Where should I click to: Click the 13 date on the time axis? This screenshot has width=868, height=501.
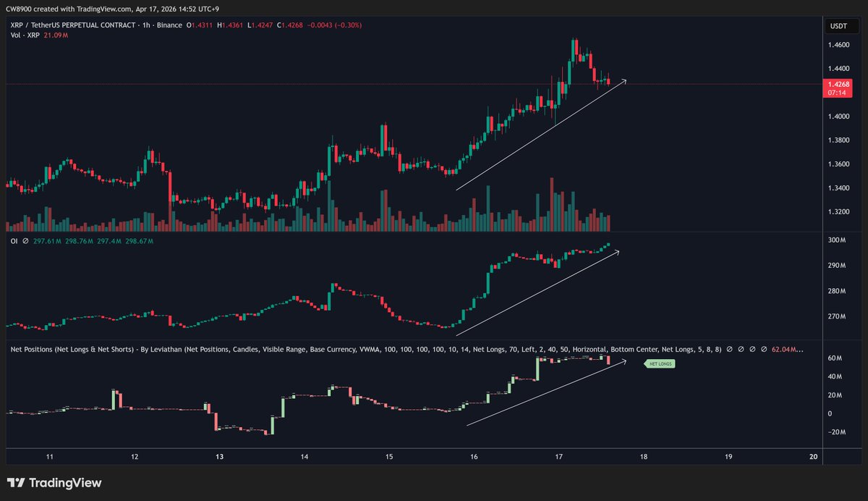(x=219, y=457)
